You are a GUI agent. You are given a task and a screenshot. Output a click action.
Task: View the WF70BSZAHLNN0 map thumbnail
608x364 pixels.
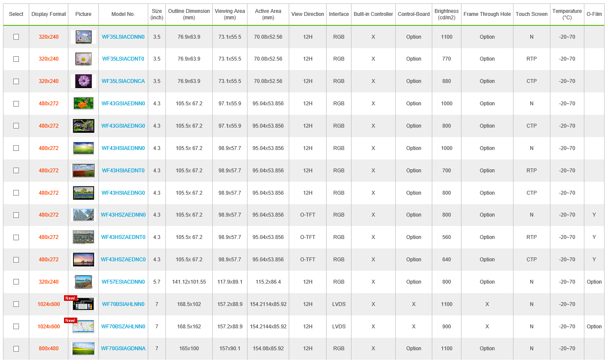click(x=83, y=327)
